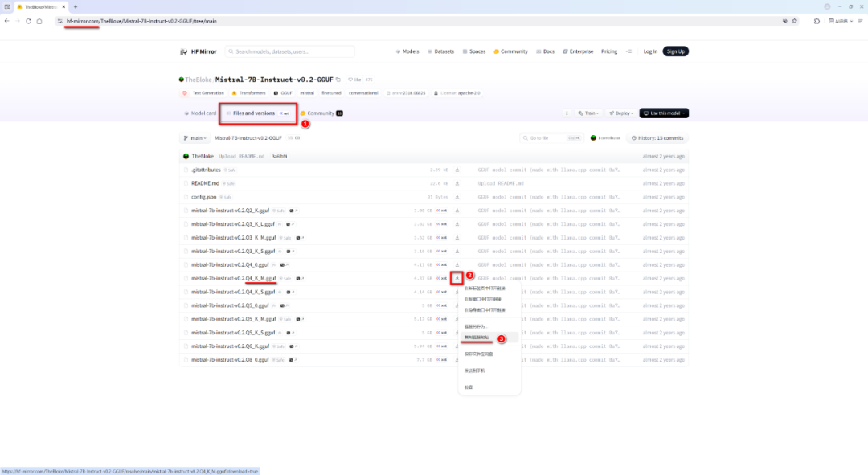
Task: Open the Datasets navigation link
Action: (440, 51)
